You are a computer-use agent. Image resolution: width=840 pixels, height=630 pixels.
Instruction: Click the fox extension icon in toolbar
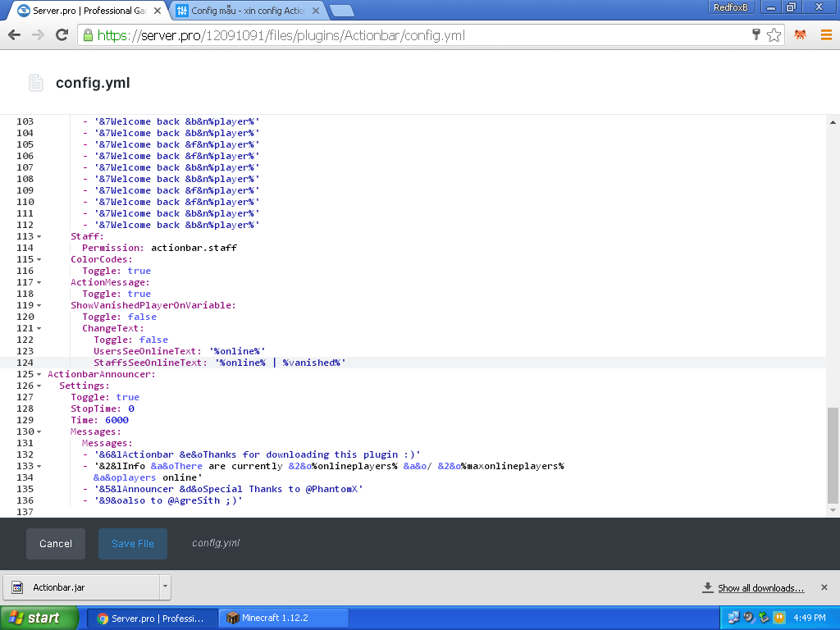click(800, 35)
